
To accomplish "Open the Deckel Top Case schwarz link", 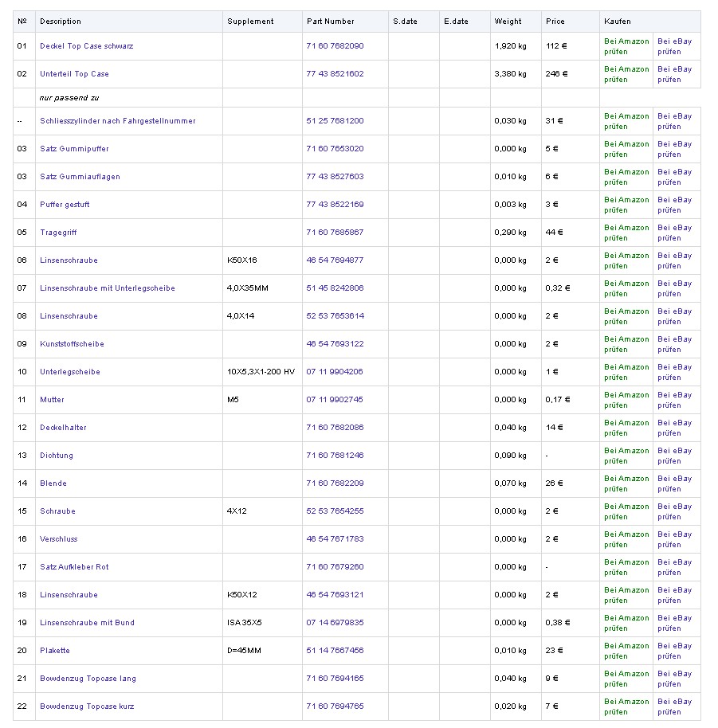I will (x=86, y=46).
